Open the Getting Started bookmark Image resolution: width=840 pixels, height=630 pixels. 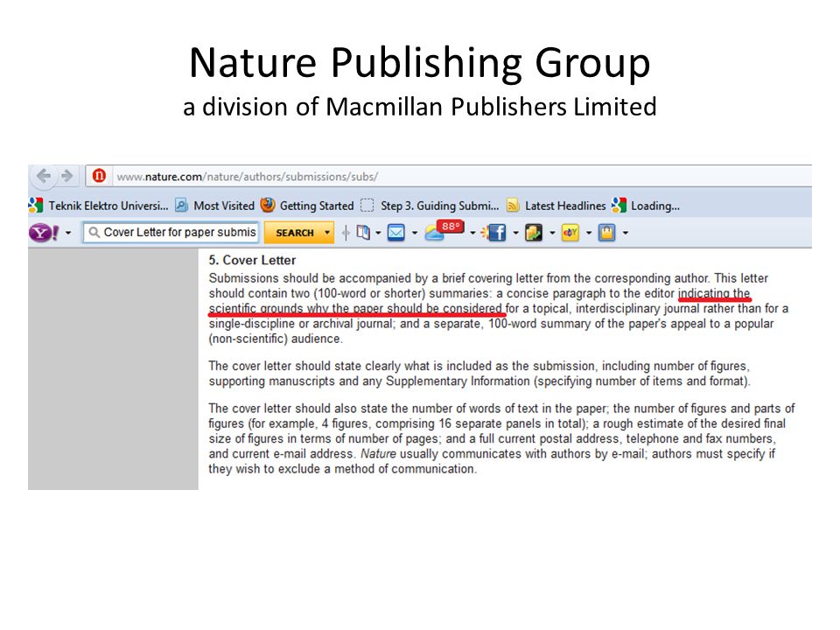click(x=307, y=206)
